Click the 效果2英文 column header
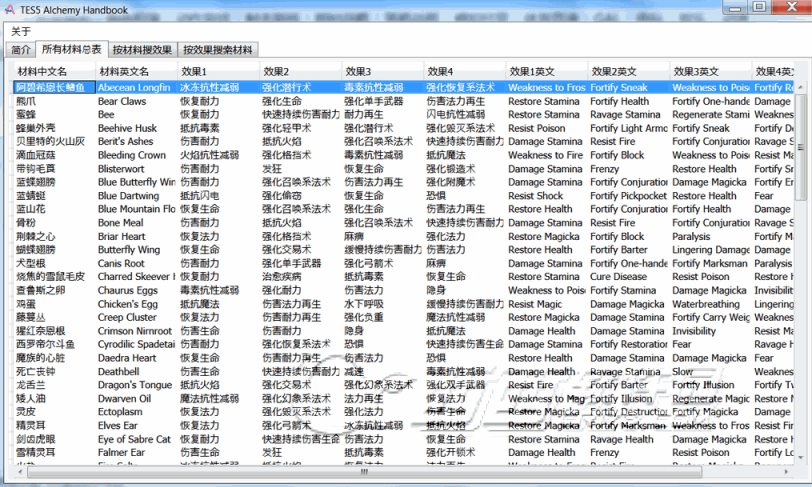812x487 pixels. (613, 72)
